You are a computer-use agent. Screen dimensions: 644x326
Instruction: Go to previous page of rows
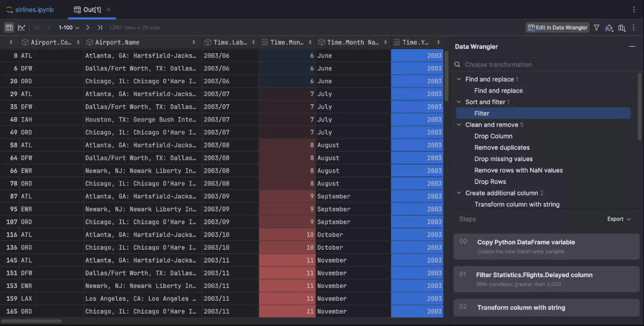[x=49, y=27]
